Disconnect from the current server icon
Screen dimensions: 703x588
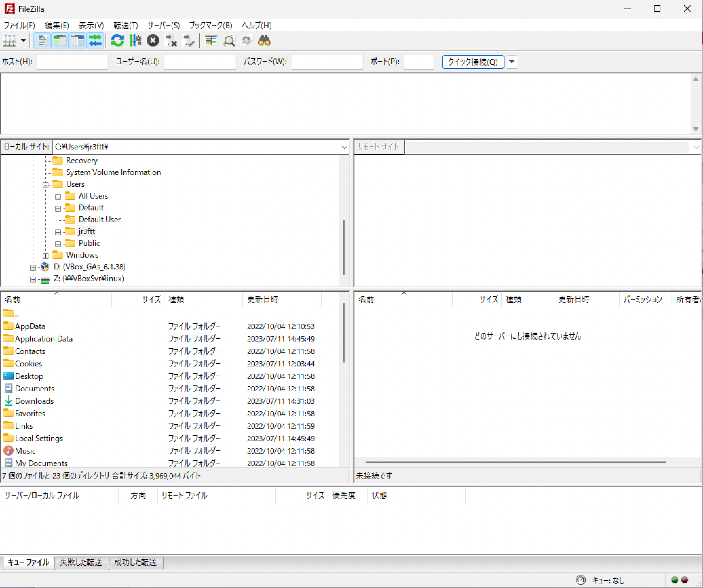[171, 41]
